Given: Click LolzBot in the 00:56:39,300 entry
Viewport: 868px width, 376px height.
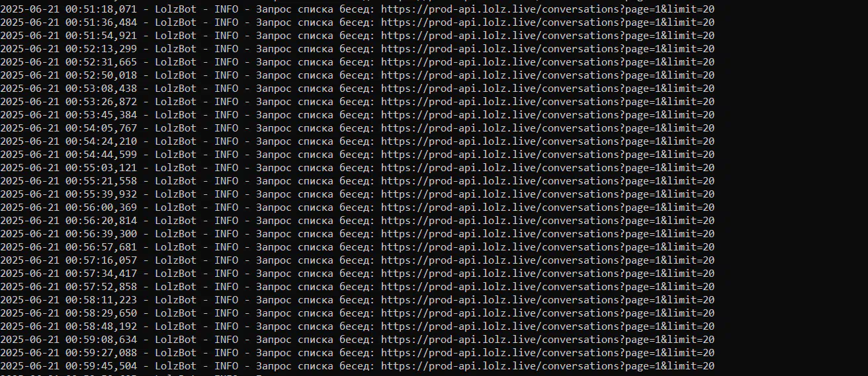Looking at the screenshot, I should (175, 234).
